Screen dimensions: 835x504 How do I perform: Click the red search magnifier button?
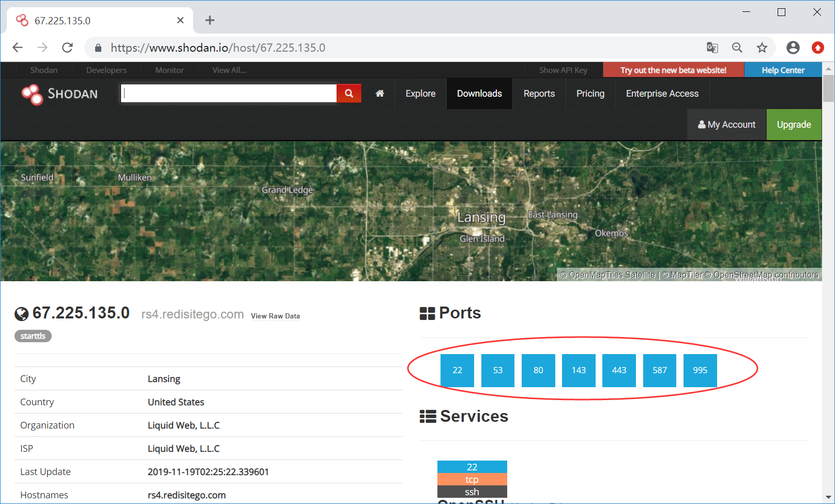click(x=349, y=94)
